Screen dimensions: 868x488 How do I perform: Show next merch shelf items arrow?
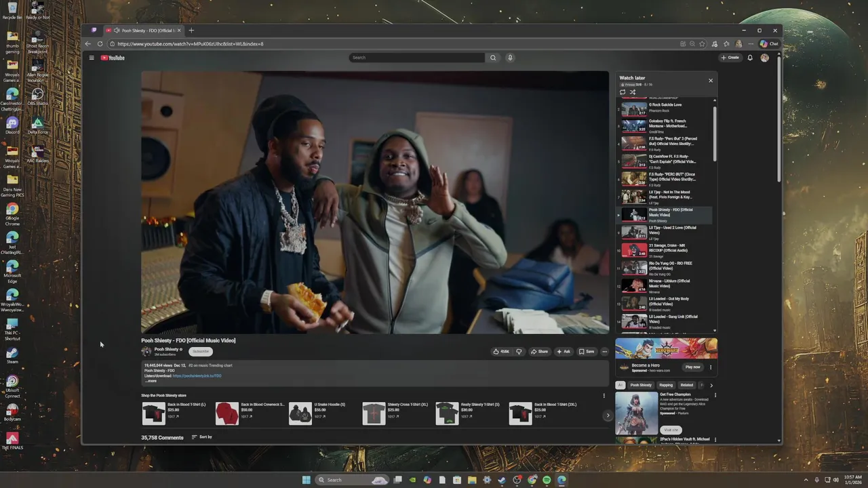(608, 415)
